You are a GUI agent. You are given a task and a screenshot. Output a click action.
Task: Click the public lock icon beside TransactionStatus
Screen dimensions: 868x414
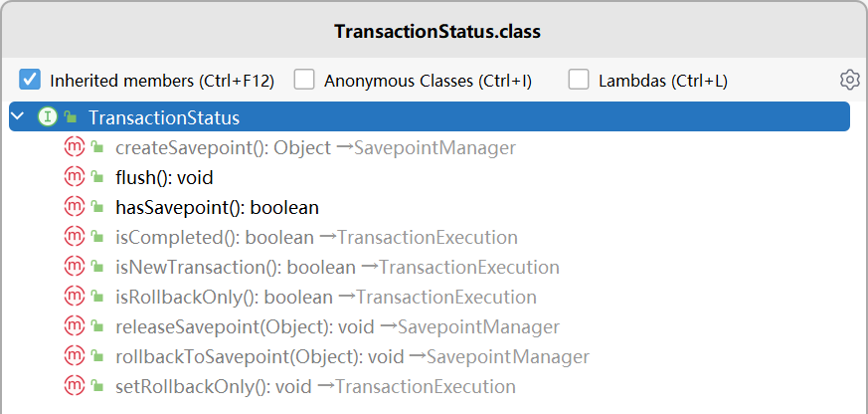click(x=71, y=117)
